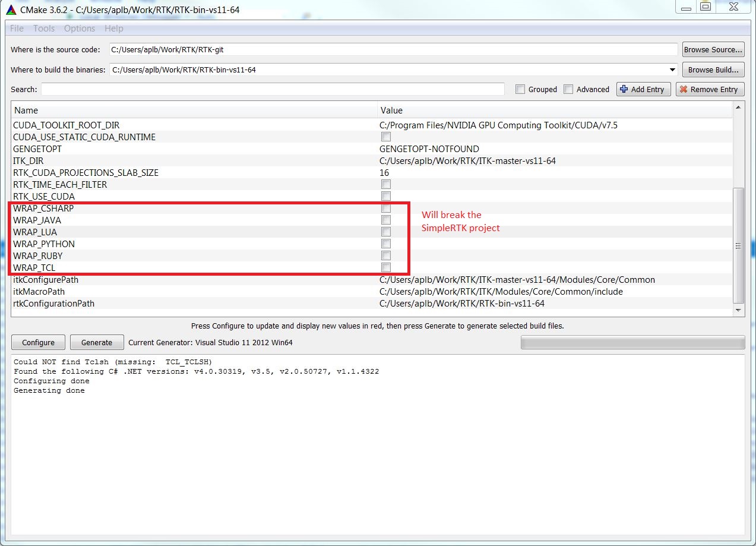756x546 pixels.
Task: Select the itkConfigurePath entry name
Action: point(46,279)
